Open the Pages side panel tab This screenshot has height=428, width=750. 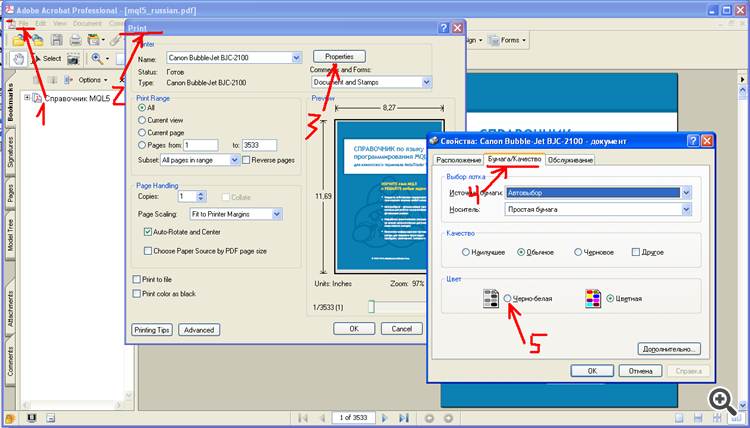pyautogui.click(x=10, y=194)
